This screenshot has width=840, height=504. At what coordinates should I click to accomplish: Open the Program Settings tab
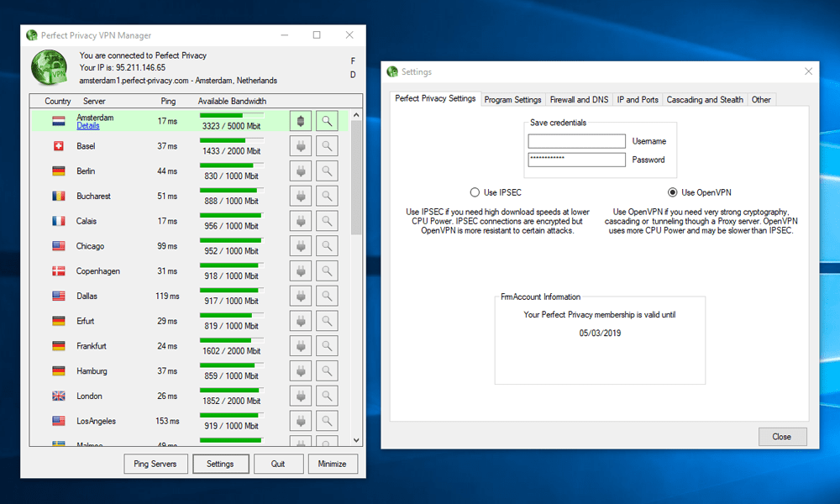(x=512, y=100)
